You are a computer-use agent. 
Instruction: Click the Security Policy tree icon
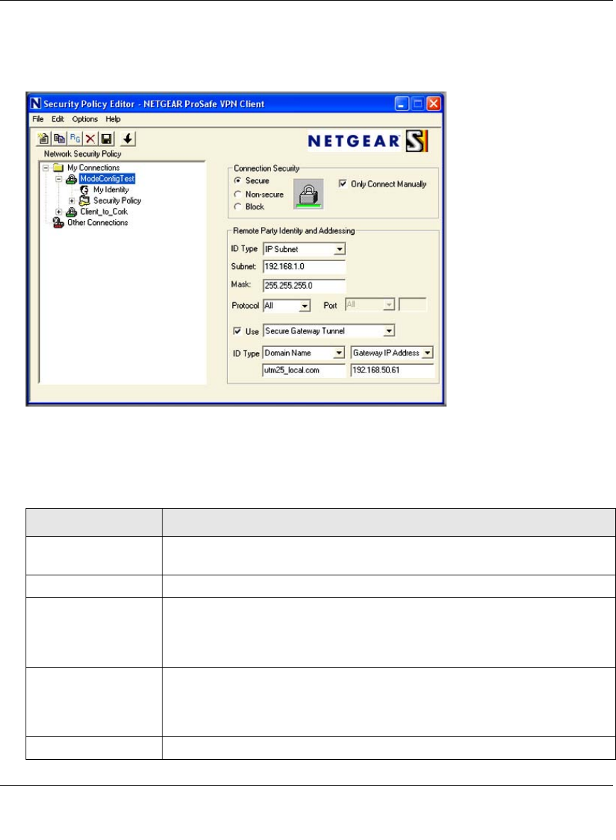84,200
